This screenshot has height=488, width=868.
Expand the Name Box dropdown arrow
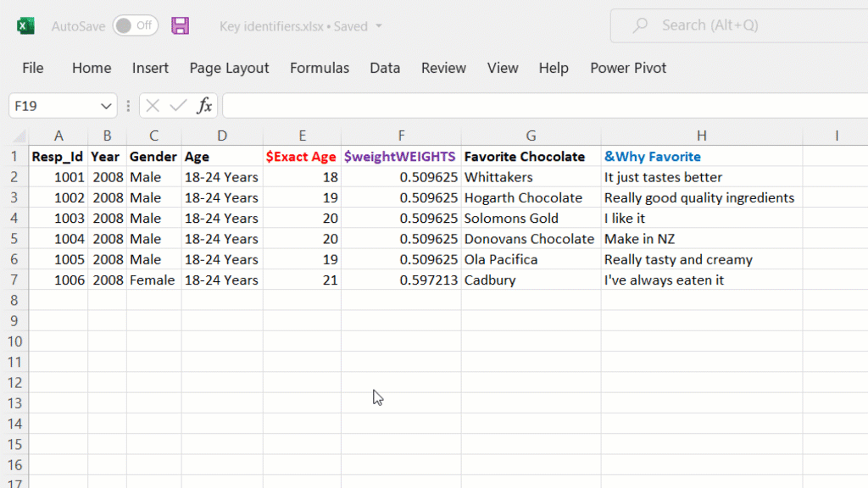tap(106, 106)
